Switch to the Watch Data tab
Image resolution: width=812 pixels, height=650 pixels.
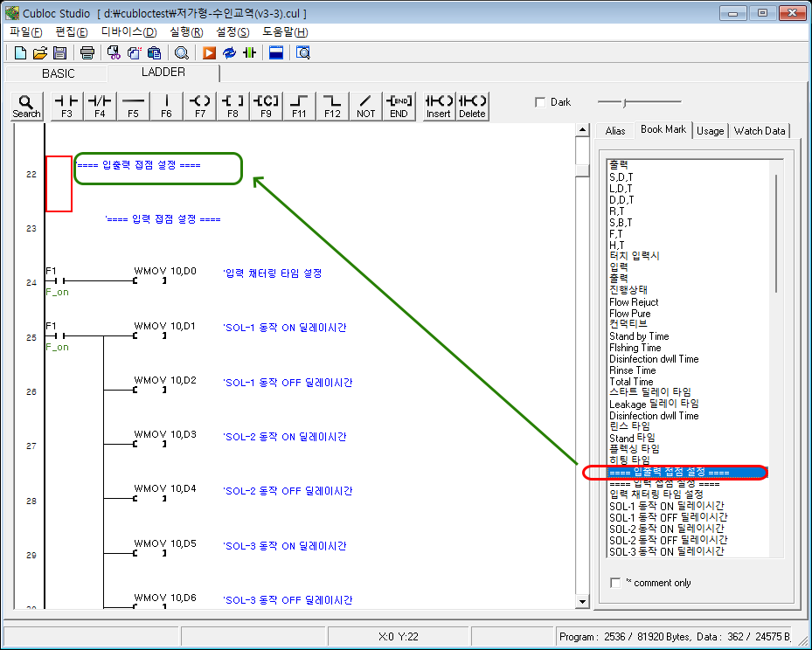[x=759, y=130]
